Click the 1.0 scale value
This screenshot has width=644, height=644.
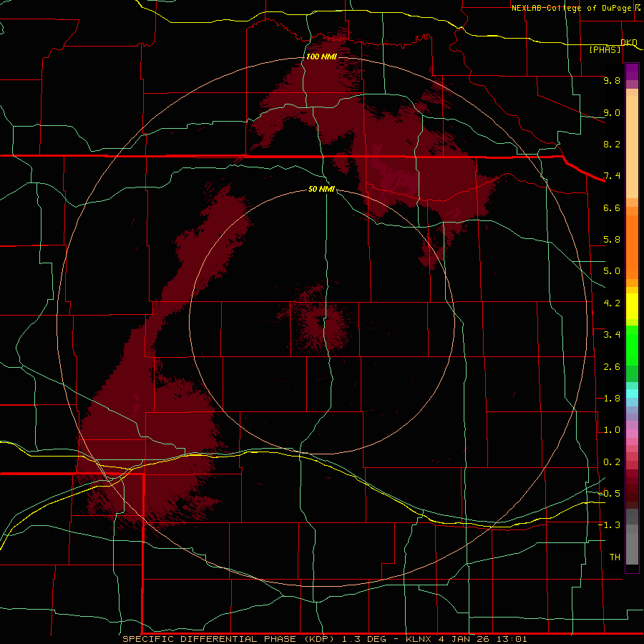(612, 430)
